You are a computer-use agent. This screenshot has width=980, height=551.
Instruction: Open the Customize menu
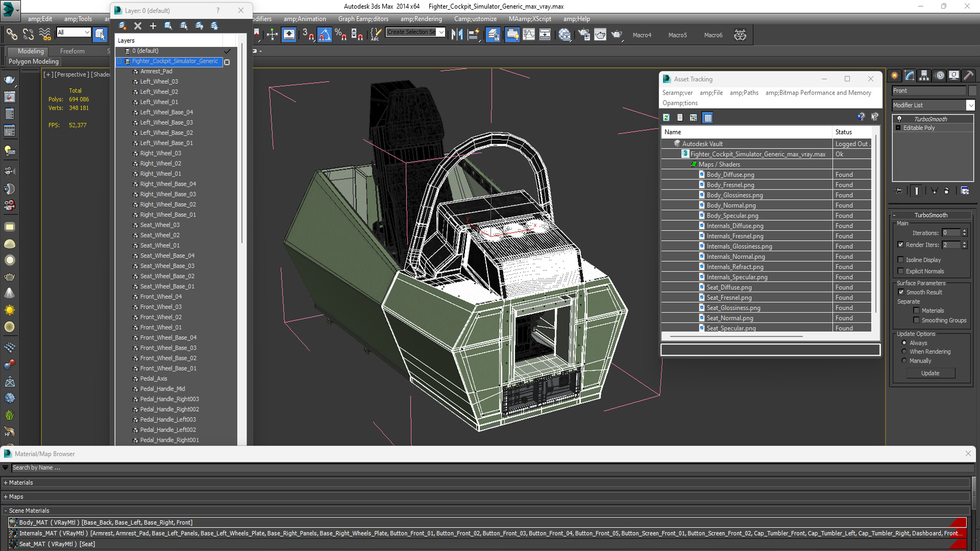[475, 19]
